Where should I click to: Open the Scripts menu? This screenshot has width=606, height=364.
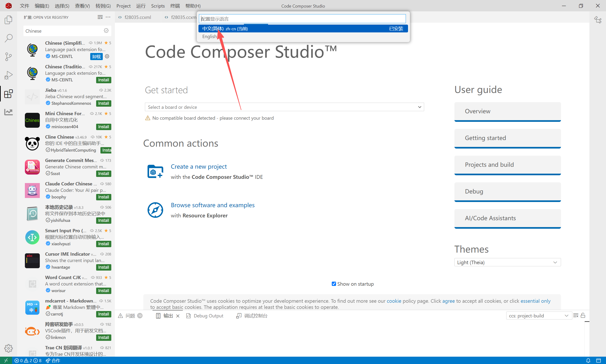(x=158, y=6)
